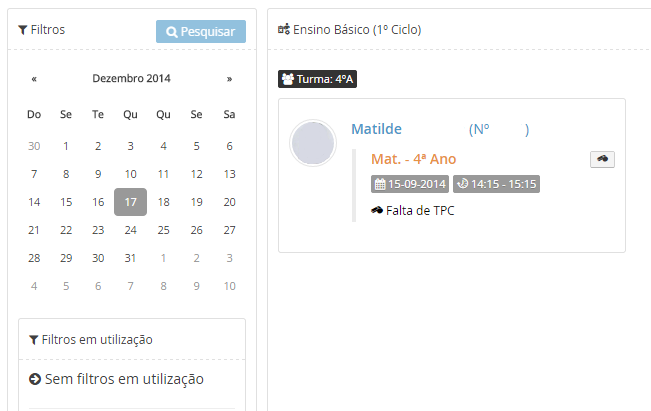Viewport: 651px width, 411px height.
Task: Open the Dezembro 2014 month selector
Action: (x=131, y=78)
